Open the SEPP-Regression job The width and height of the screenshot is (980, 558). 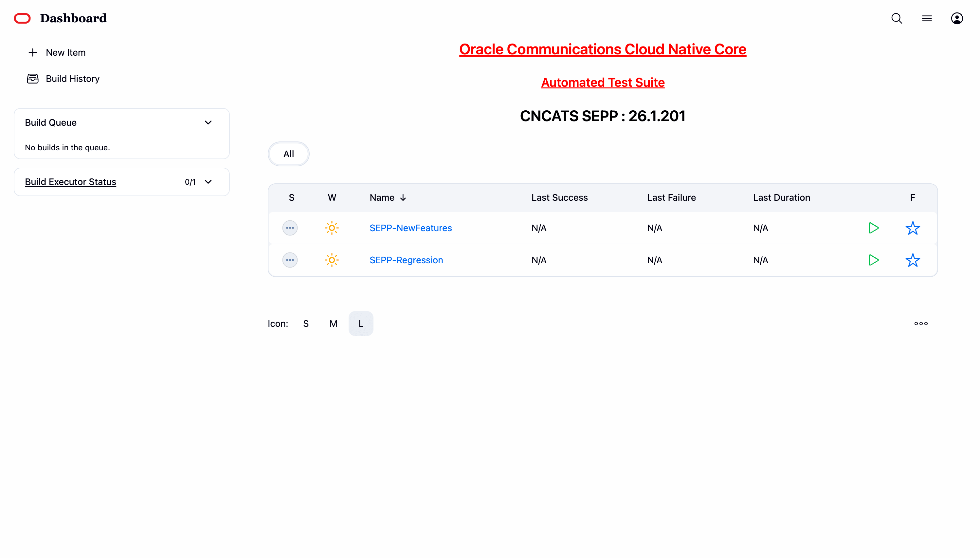click(x=406, y=260)
